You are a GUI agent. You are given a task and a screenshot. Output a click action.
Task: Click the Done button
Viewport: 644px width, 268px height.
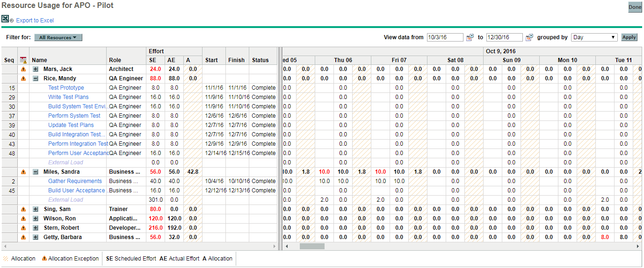pos(635,7)
